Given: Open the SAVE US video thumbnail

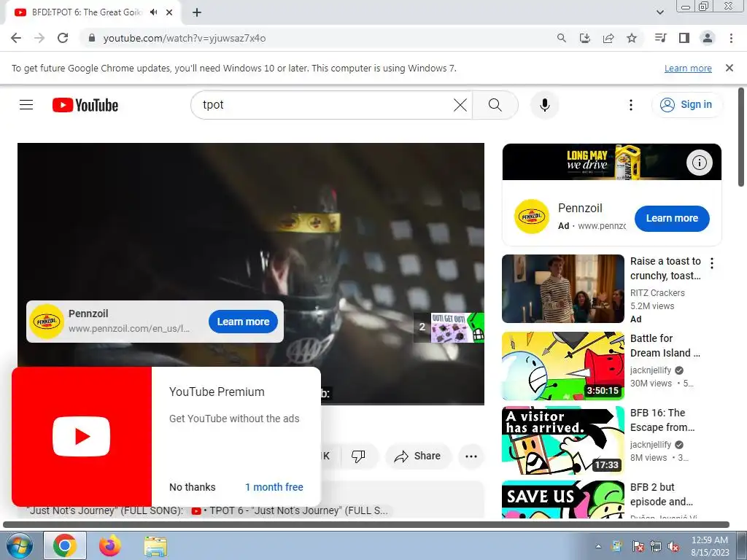Looking at the screenshot, I should click(562, 499).
